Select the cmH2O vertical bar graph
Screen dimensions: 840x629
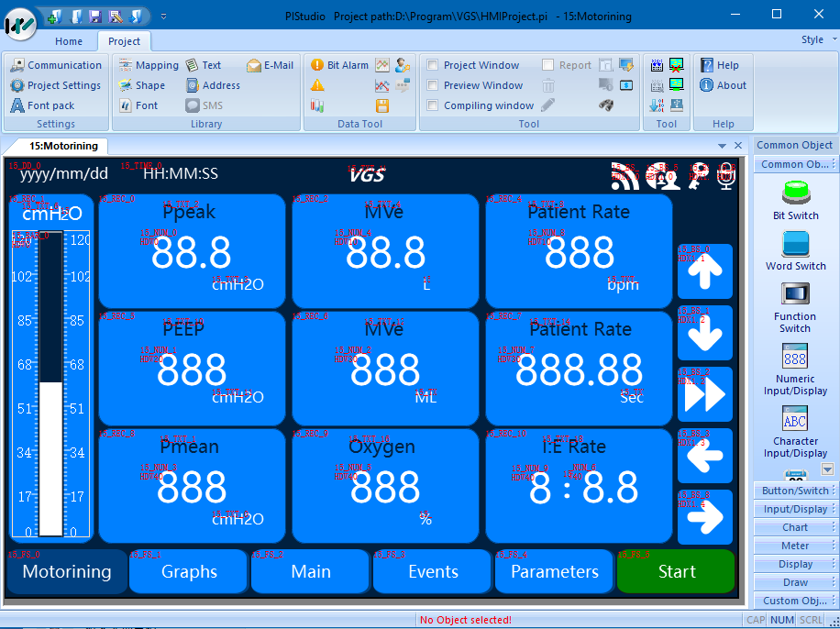[x=50, y=383]
